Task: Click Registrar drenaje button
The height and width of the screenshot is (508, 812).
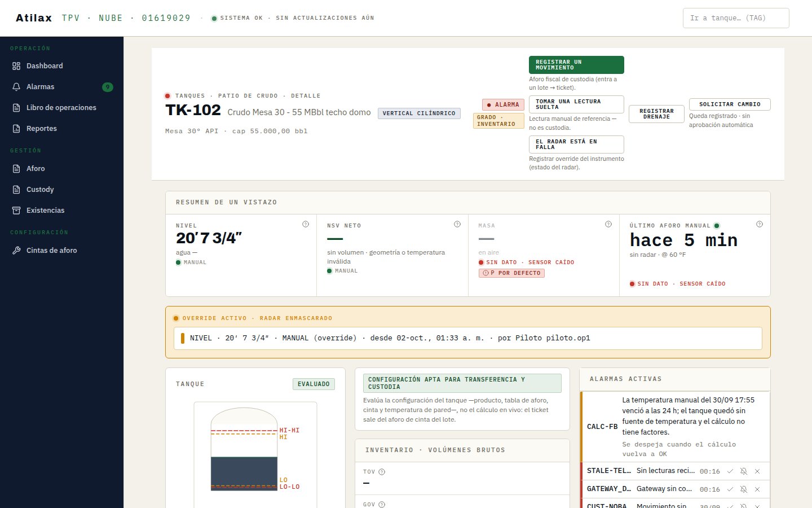Action: tap(656, 114)
